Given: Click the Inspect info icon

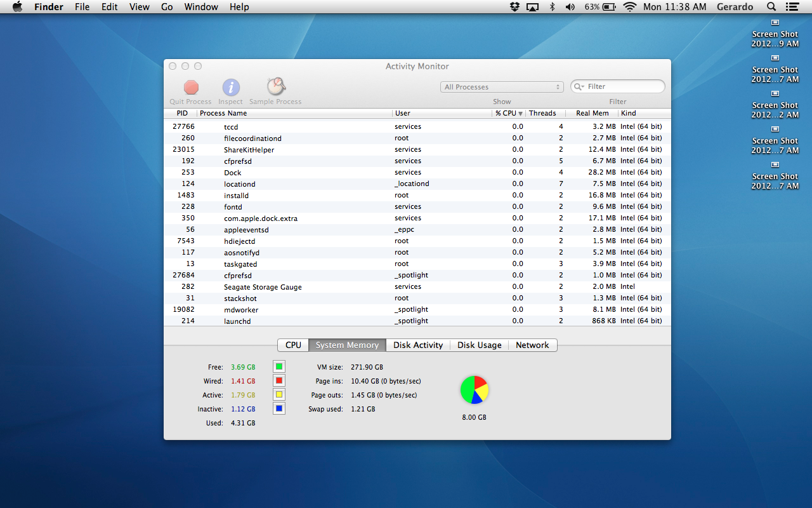Looking at the screenshot, I should 230,88.
